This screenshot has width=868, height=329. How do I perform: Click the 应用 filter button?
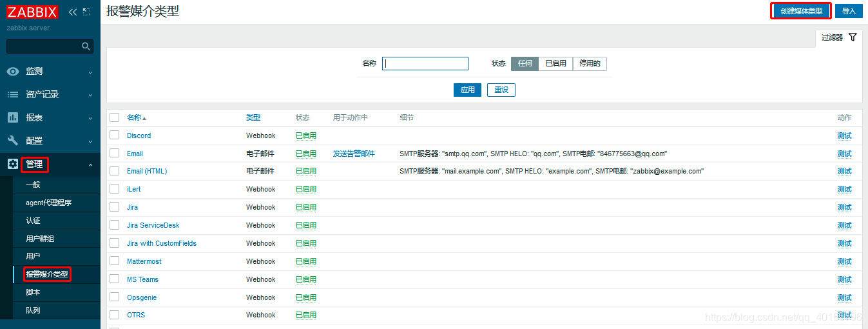tap(468, 90)
